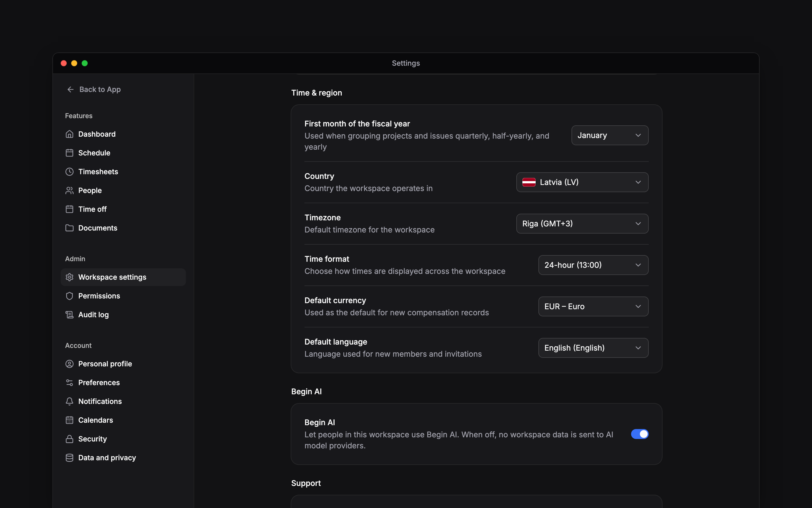Open the Audit log page

click(123, 315)
